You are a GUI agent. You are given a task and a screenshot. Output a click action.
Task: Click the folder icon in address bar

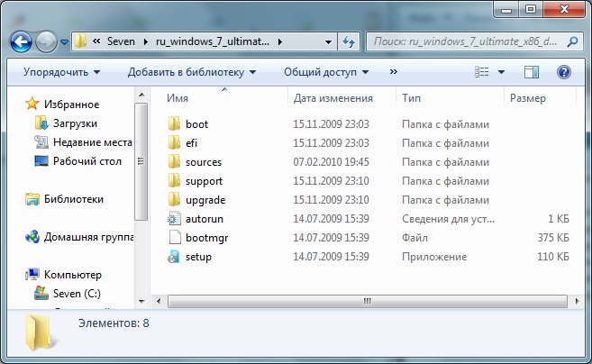[80, 41]
